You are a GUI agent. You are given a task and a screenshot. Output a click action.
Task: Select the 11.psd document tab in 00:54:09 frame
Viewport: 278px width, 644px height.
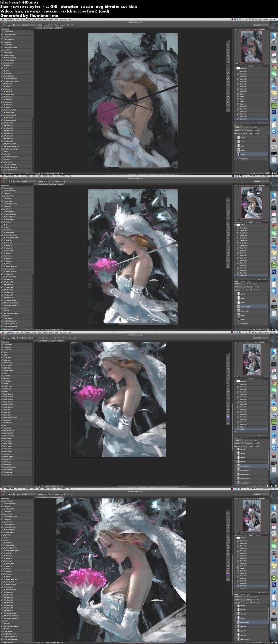click(50, 184)
